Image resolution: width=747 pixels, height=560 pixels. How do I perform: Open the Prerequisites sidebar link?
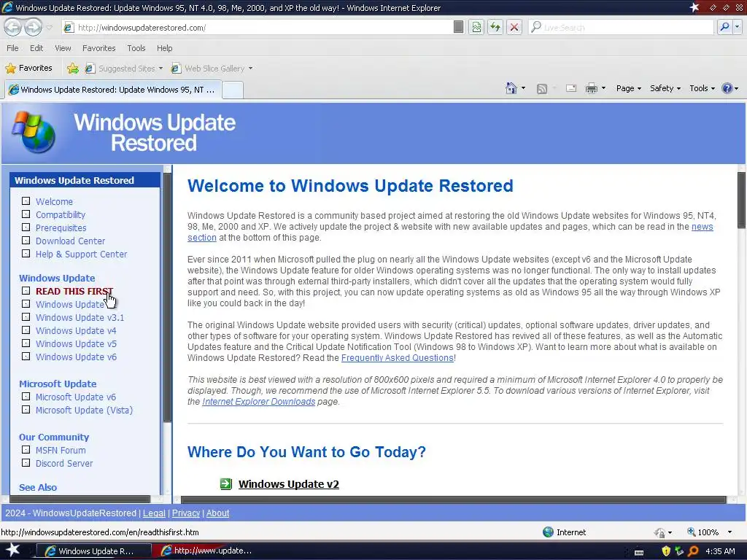tap(61, 228)
